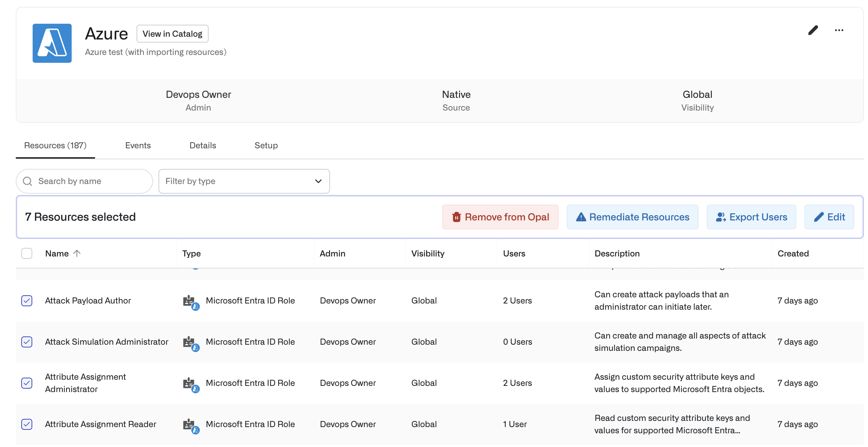Click the Name column sort arrow
Screen dimensions: 868x447
(77, 253)
